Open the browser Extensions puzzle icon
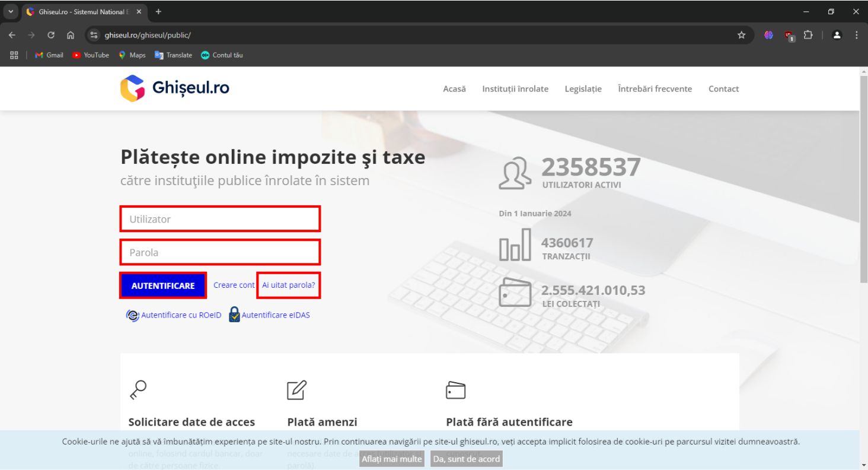 point(807,35)
